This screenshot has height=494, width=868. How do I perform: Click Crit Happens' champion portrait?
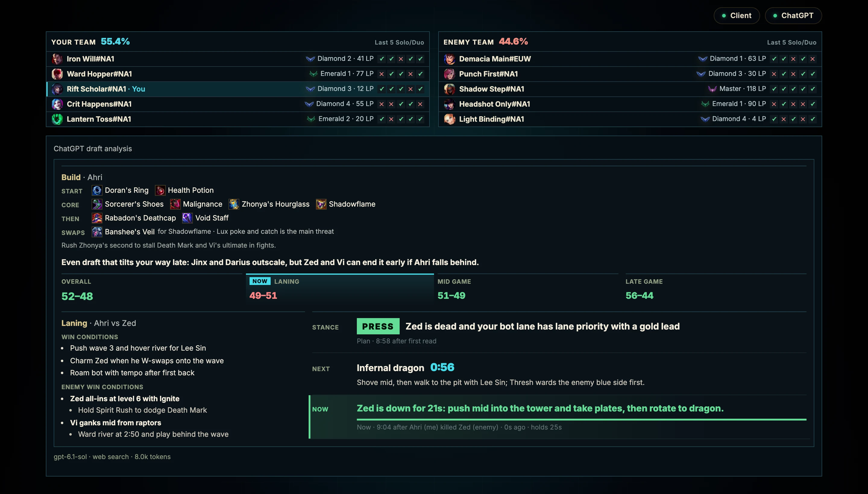pyautogui.click(x=57, y=104)
